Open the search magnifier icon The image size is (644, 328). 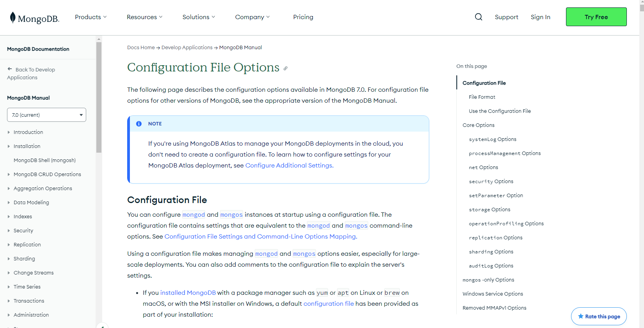coord(479,17)
